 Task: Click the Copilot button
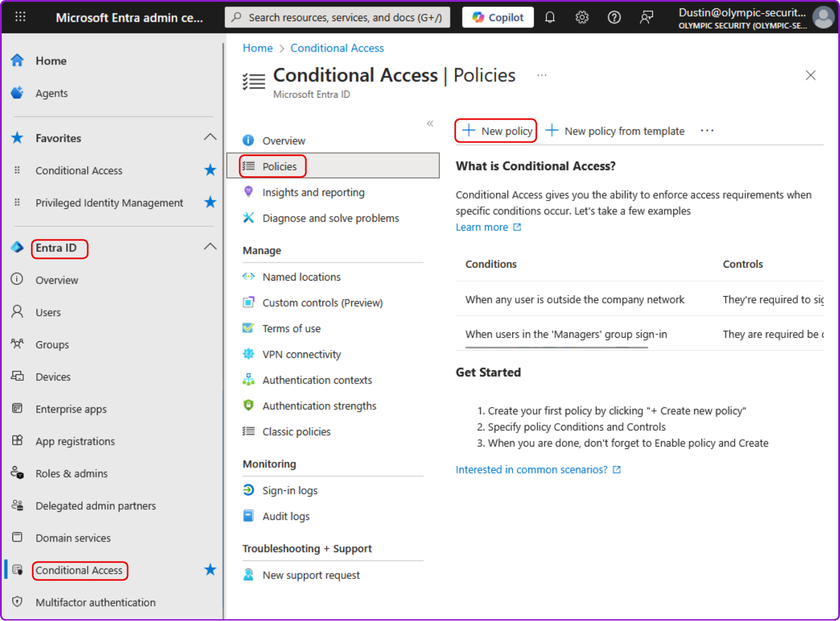click(x=498, y=17)
